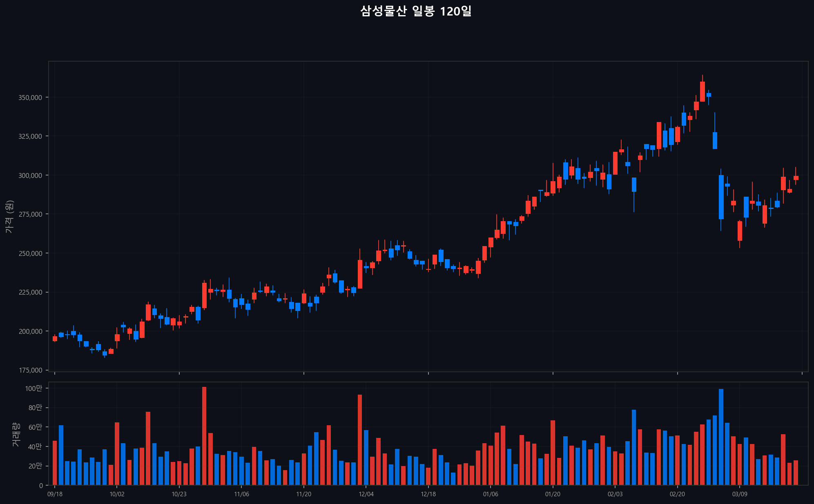
Task: Click the 250,000 price axis label
Action: [x=30, y=253]
